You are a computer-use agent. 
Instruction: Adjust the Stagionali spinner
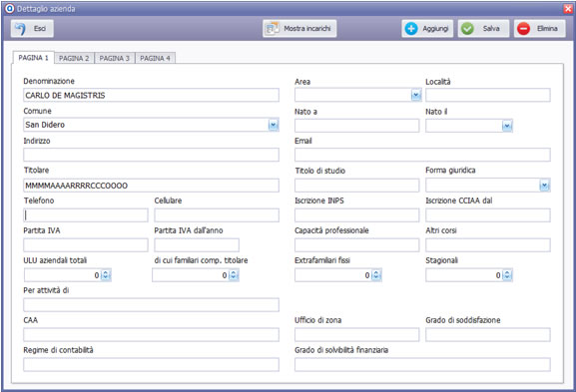pos(507,275)
